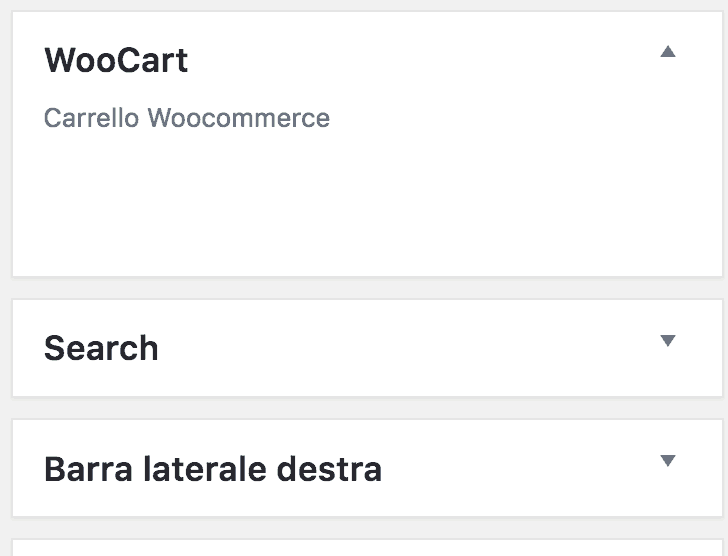Click the WooCart heading text

(116, 61)
